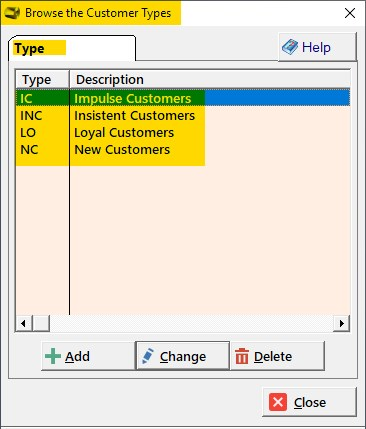Open the Type tab
This screenshot has width=366, height=429.
[72, 48]
